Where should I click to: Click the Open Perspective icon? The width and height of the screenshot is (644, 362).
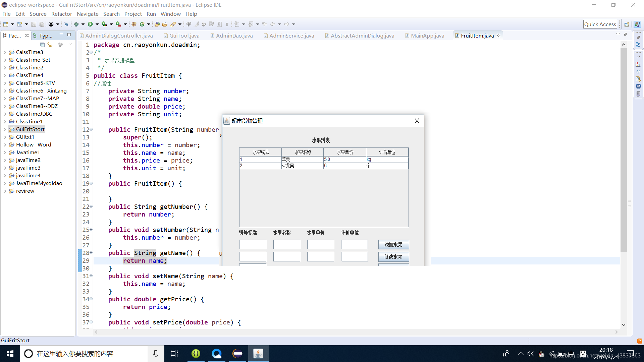point(627,24)
